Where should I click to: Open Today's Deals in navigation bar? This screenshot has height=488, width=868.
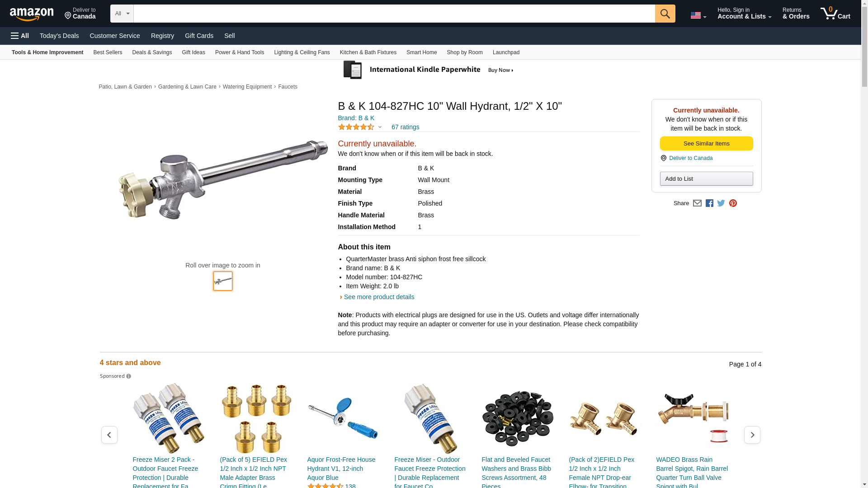59,36
